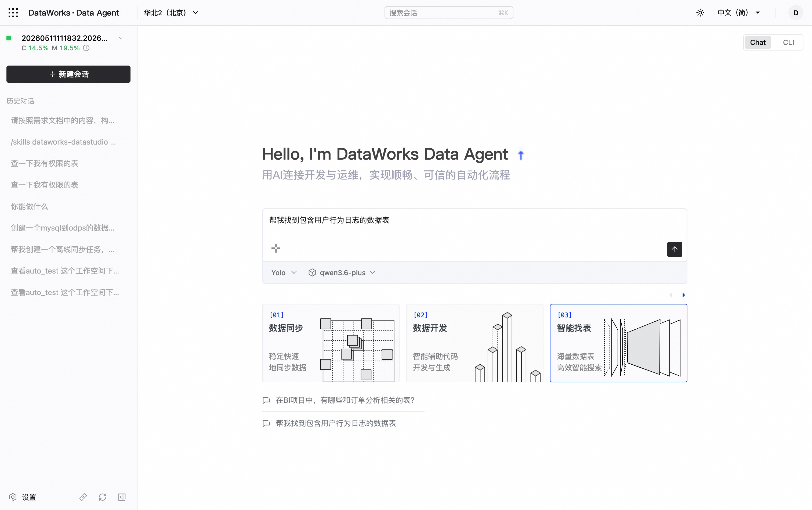Click the settings gear icon
The height and width of the screenshot is (510, 812).
coord(13,497)
